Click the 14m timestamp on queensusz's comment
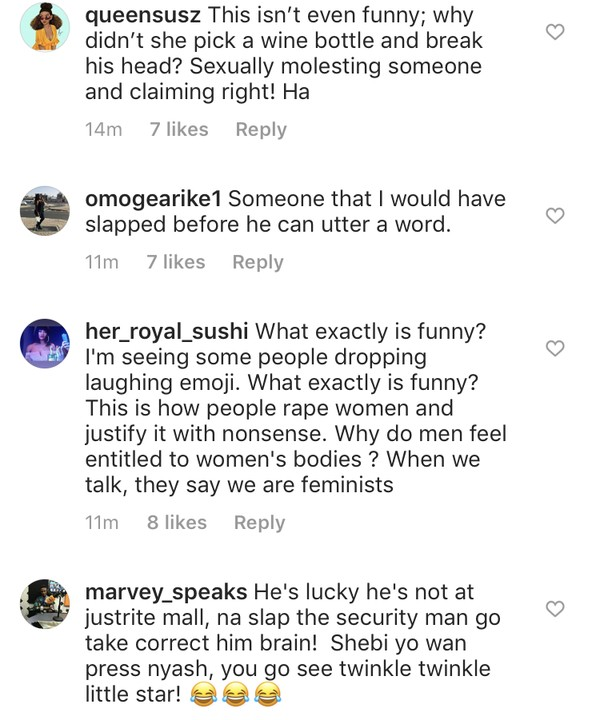The height and width of the screenshot is (720, 600). tap(103, 129)
